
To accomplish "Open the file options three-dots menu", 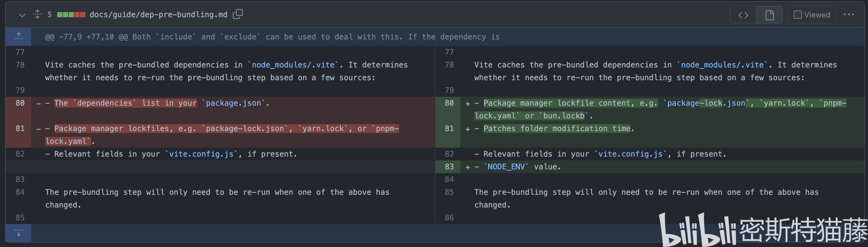I will [849, 15].
